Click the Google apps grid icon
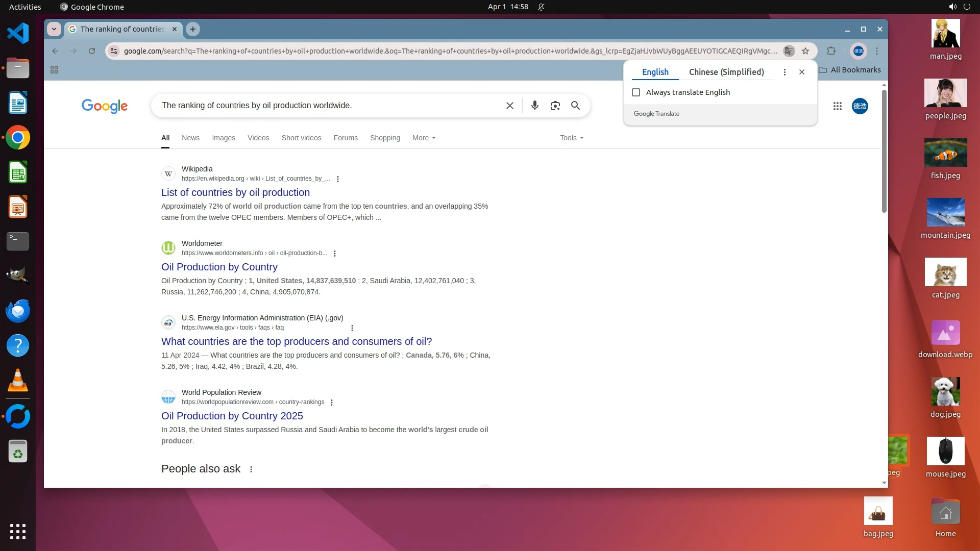980x551 pixels. (x=837, y=106)
